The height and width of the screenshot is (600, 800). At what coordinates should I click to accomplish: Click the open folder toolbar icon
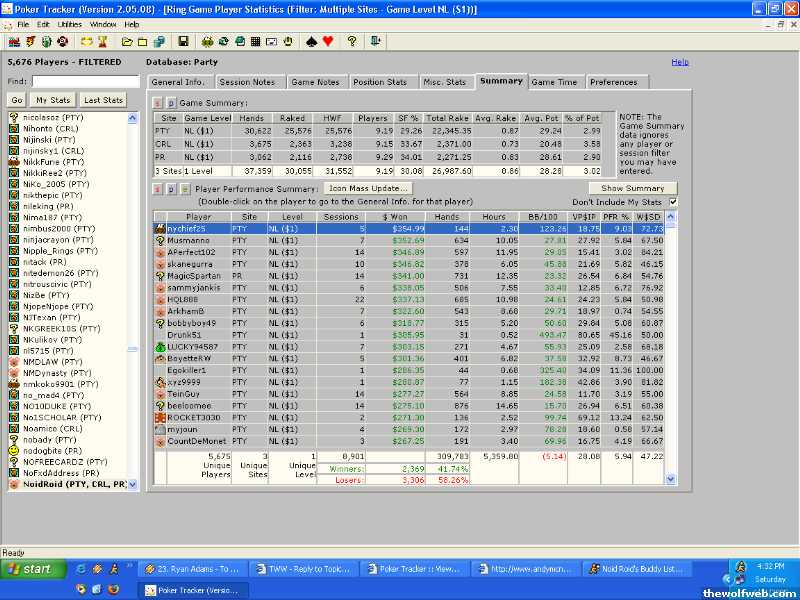pos(127,41)
